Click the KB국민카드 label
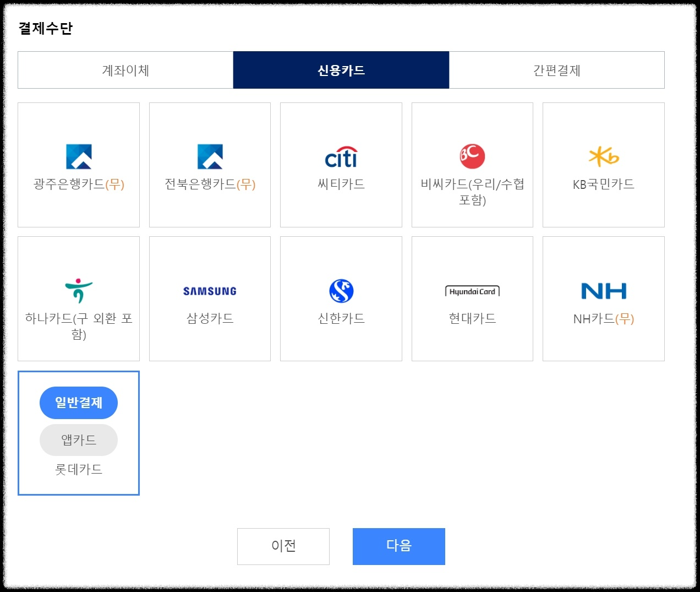This screenshot has width=700, height=592. (x=604, y=184)
